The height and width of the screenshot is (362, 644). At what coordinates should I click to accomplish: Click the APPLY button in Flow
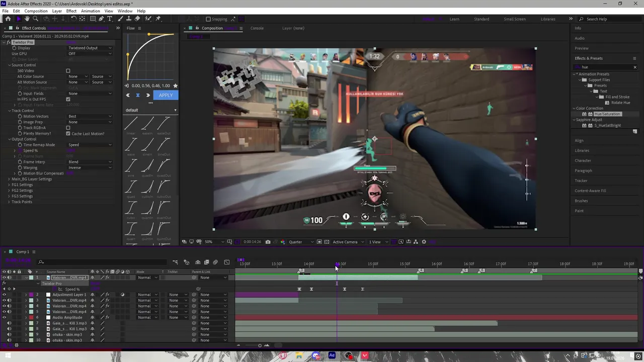tap(166, 95)
